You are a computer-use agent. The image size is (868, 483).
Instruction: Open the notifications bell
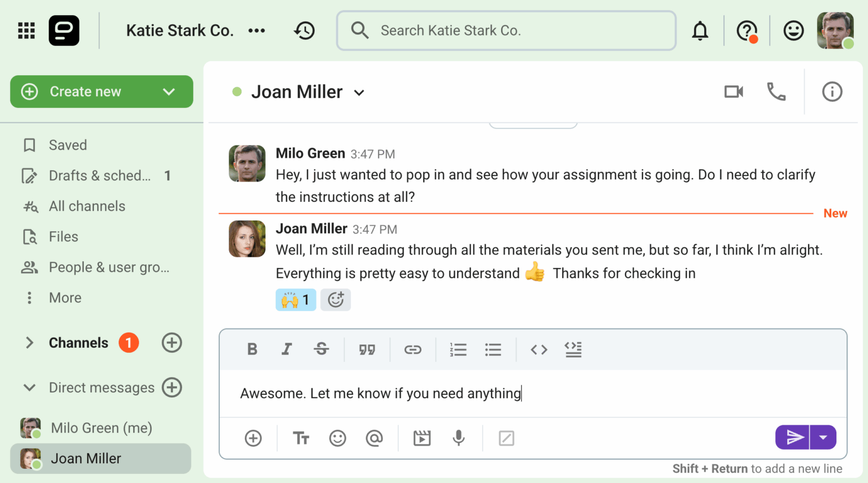700,31
